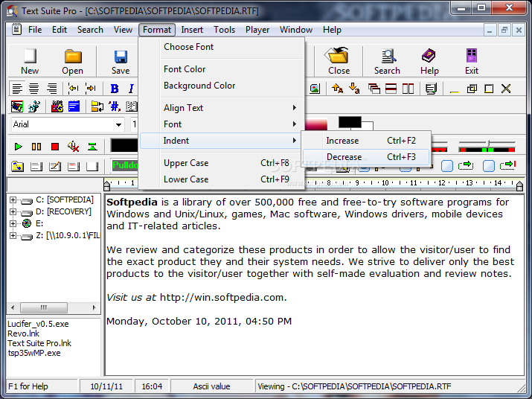Choose Background Color menu entry
532x399 pixels.
point(219,86)
